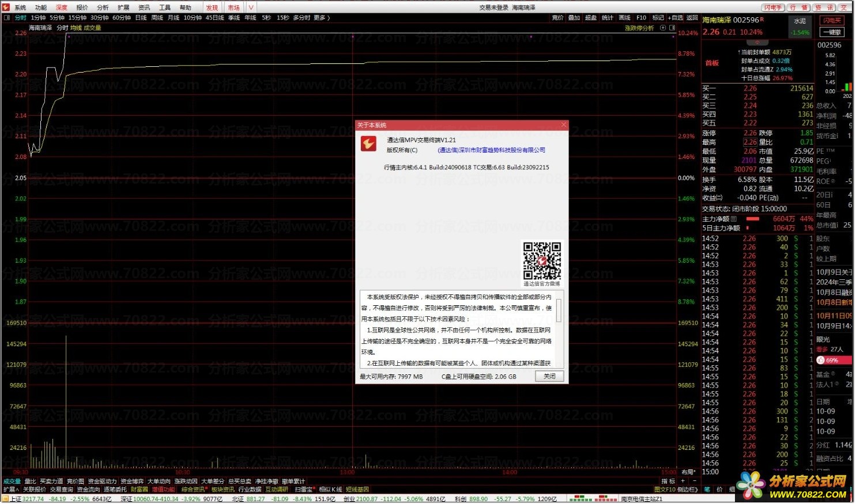Switch to the 1分钟 period tab

(x=38, y=18)
